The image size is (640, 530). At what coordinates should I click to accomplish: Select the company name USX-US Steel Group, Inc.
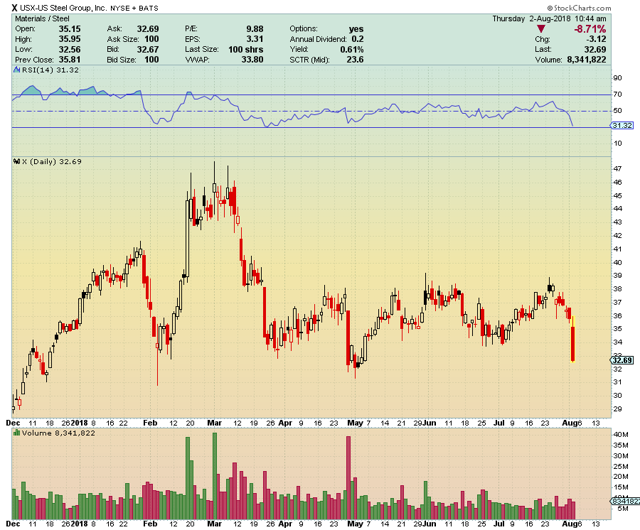click(63, 8)
